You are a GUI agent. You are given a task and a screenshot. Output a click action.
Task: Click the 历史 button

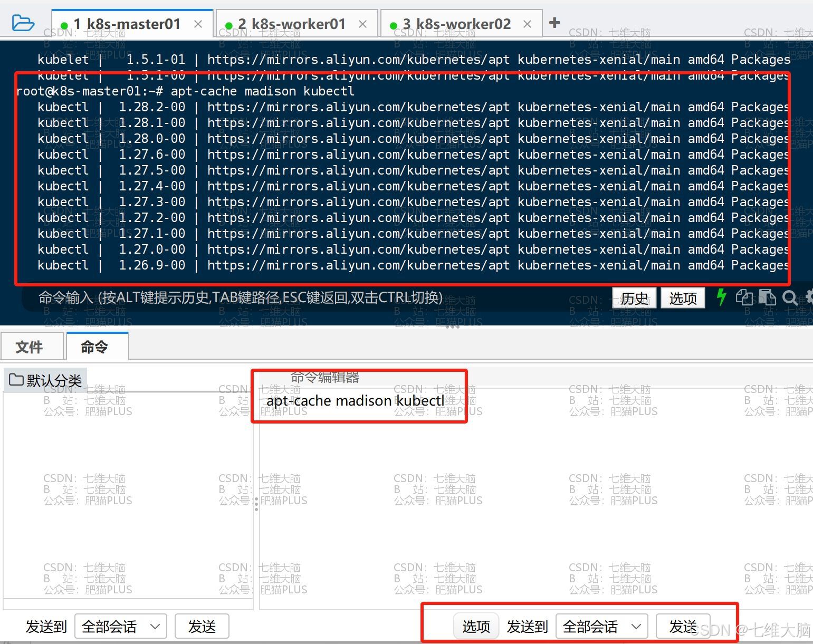pyautogui.click(x=634, y=299)
